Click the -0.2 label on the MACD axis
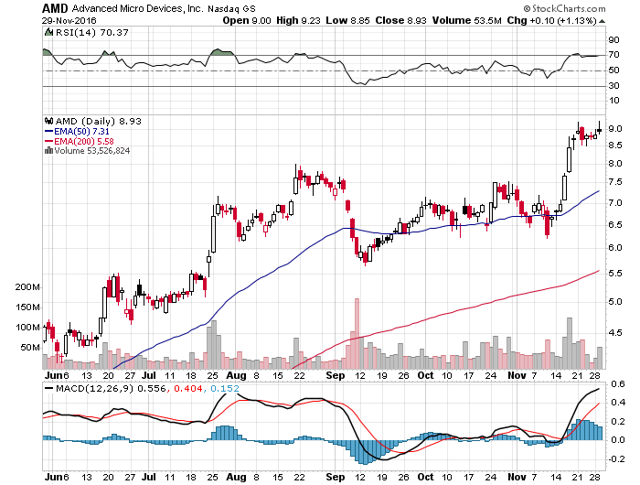Image resolution: width=640 pixels, height=485 pixels. coord(617,459)
